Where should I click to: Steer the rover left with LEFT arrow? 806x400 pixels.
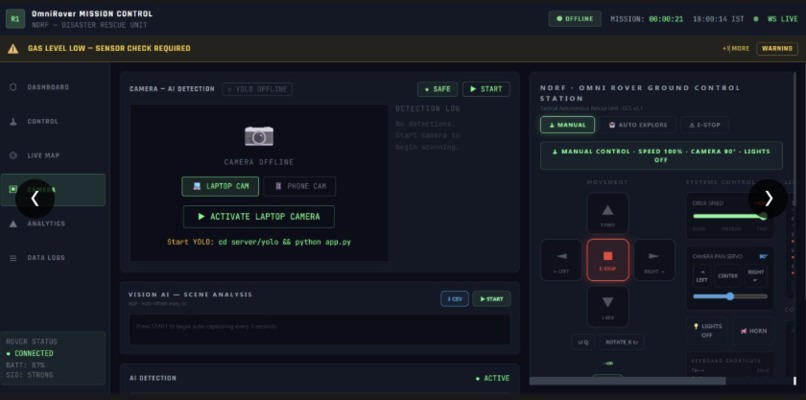(x=561, y=260)
